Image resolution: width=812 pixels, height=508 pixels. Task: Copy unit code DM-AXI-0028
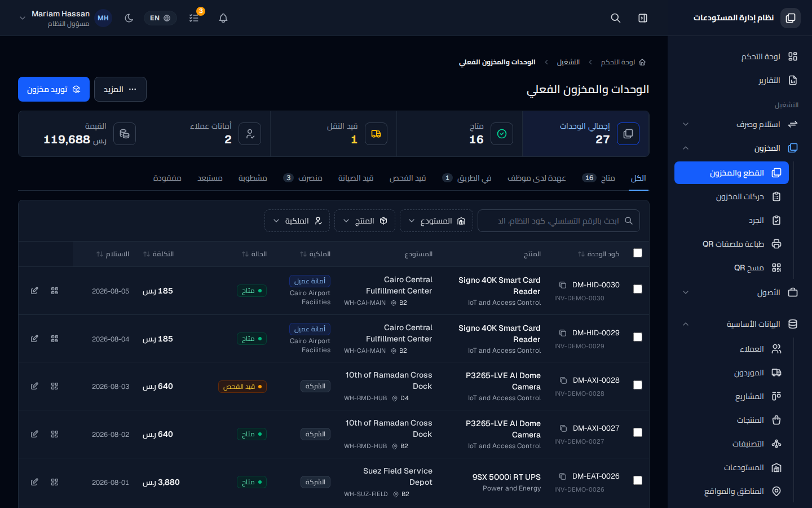(563, 380)
